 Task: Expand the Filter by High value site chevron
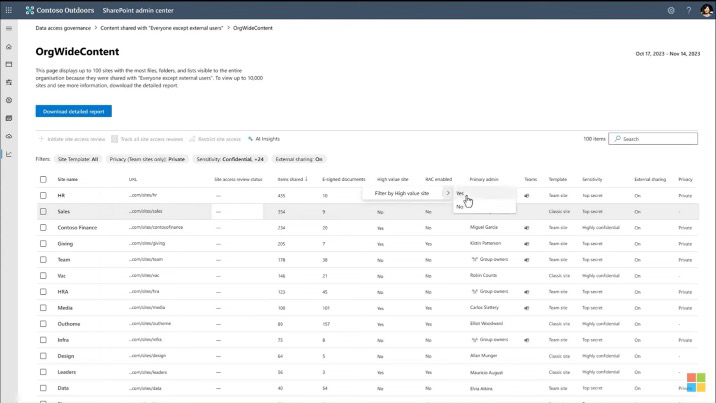[448, 193]
